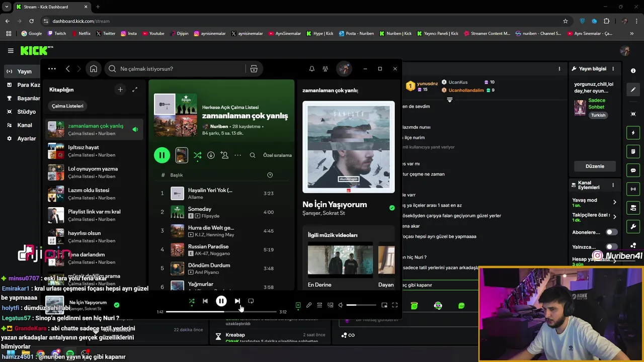The width and height of the screenshot is (644, 362).
Task: Open the Spotify profile avatar
Action: [x=344, y=69]
